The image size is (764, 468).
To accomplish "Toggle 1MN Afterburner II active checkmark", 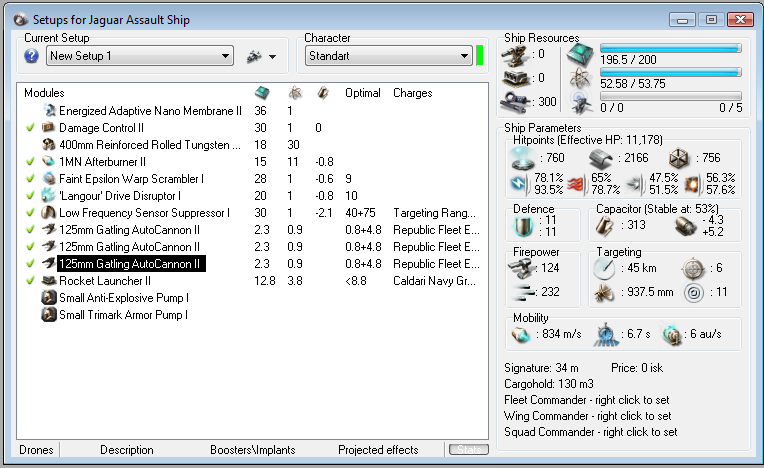I will click(x=30, y=161).
